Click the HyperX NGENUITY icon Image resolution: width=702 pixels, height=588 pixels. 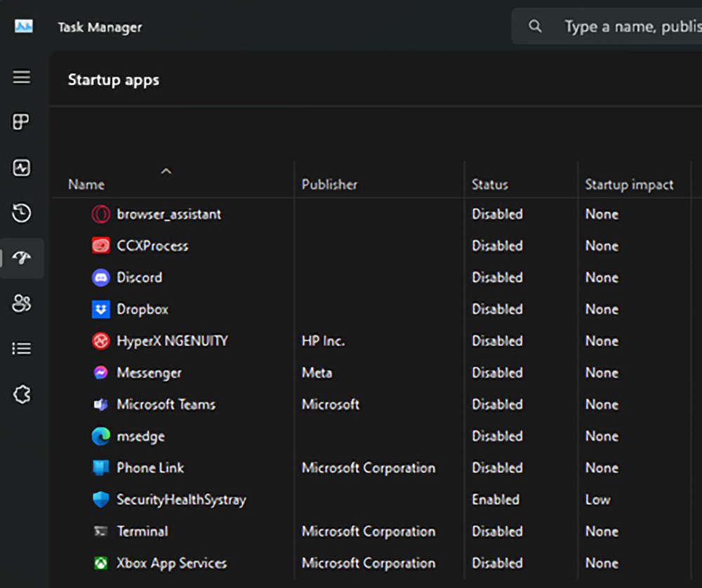100,341
